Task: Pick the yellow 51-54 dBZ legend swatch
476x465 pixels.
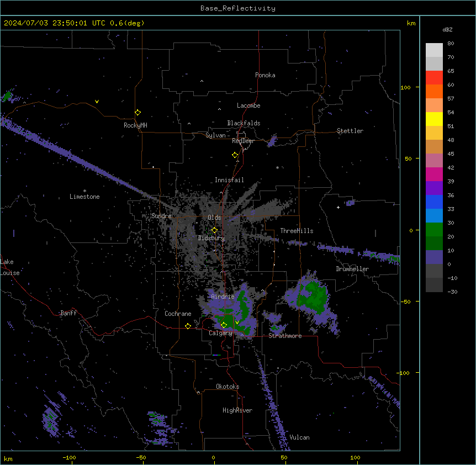Action: (434, 119)
